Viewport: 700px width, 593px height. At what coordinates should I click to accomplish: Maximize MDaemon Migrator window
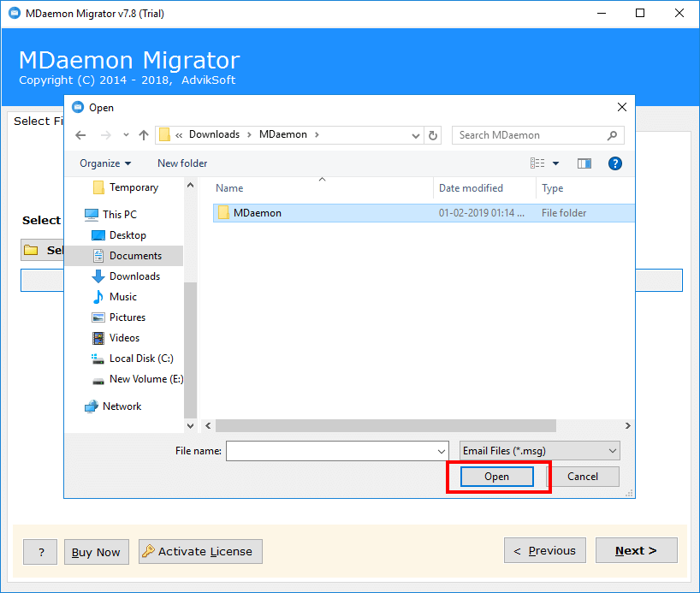tap(640, 14)
